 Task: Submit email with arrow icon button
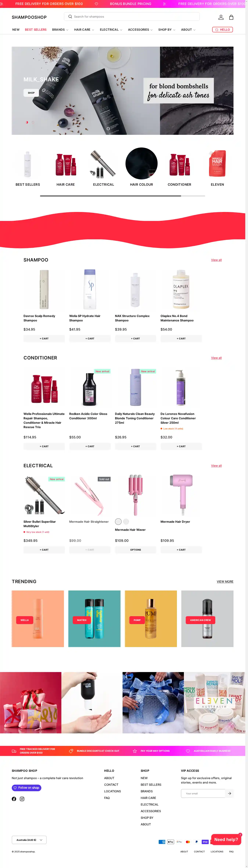(x=229, y=793)
